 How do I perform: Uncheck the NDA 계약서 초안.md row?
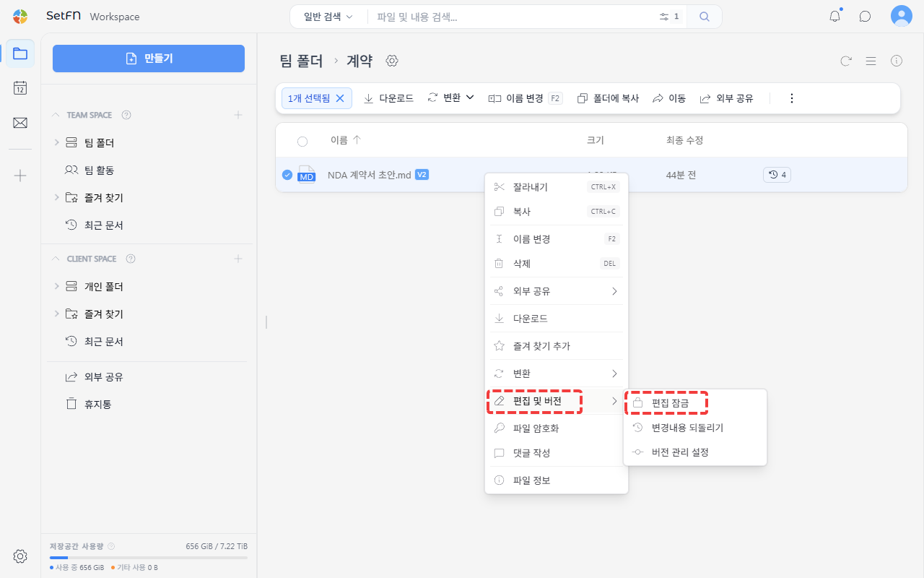[287, 175]
